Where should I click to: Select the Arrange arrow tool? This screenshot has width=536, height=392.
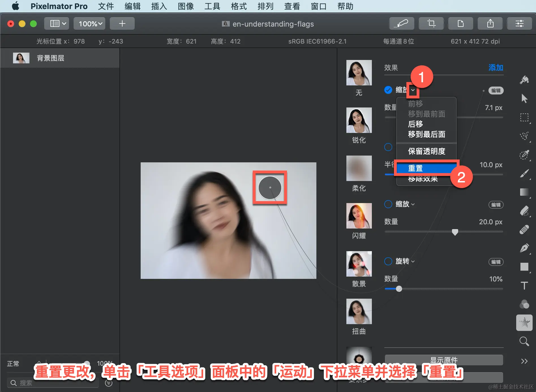[x=524, y=98]
